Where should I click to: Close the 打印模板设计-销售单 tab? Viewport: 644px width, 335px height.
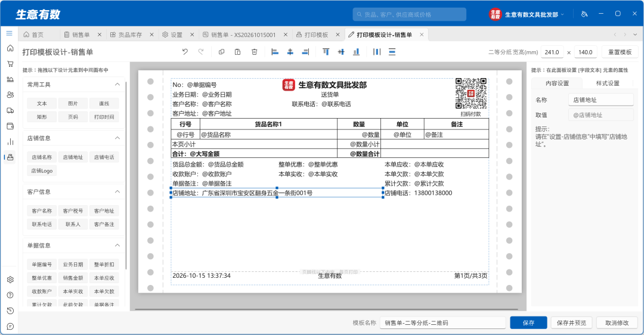[422, 35]
